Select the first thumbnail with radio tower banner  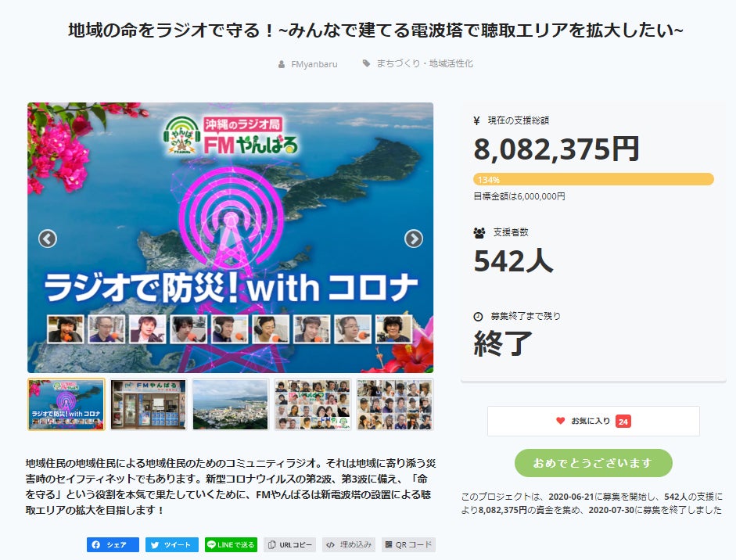click(66, 404)
